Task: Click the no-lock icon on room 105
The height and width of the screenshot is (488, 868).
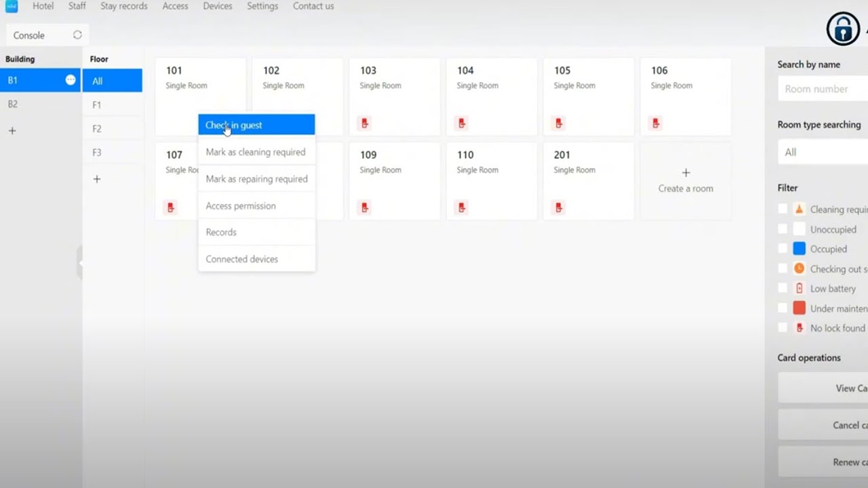Action: (x=559, y=123)
